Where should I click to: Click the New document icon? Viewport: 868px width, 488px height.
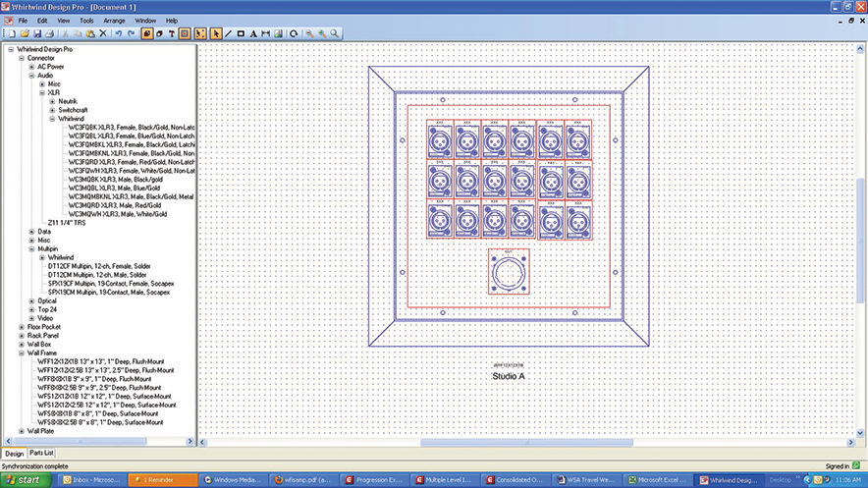pyautogui.click(x=12, y=33)
